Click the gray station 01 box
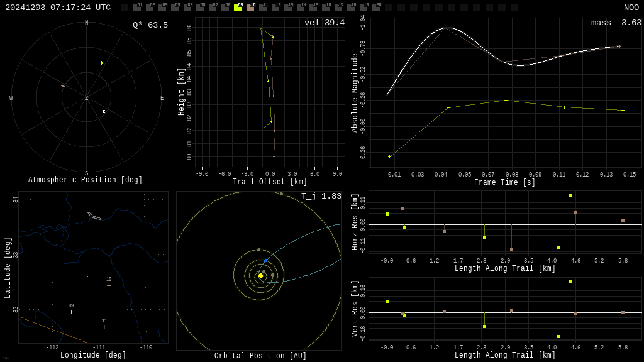The width and height of the screenshot is (644, 362). [x=137, y=8]
